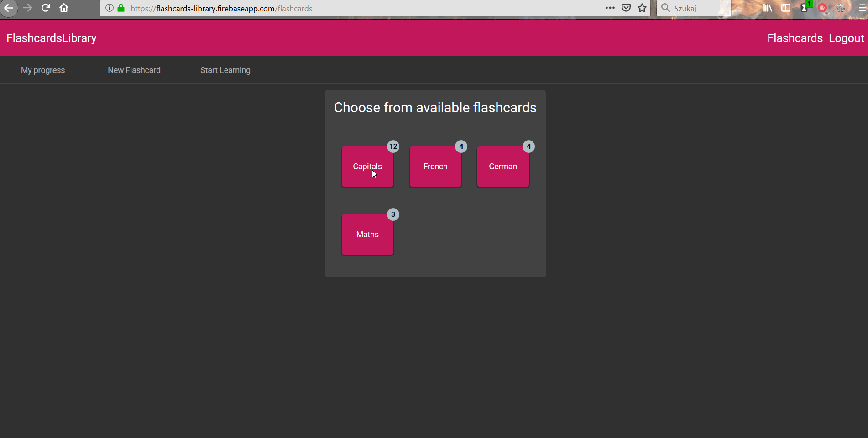Open the Firefox library

[767, 8]
